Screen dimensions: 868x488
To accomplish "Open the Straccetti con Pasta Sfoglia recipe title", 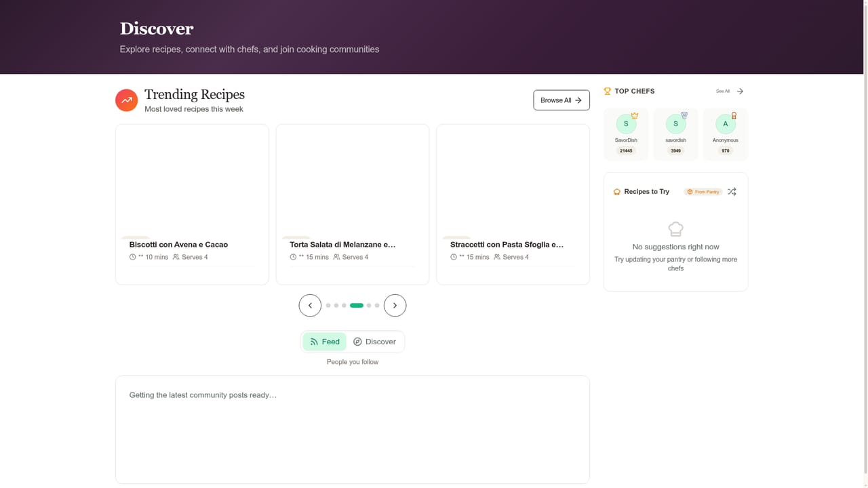I will (x=507, y=245).
